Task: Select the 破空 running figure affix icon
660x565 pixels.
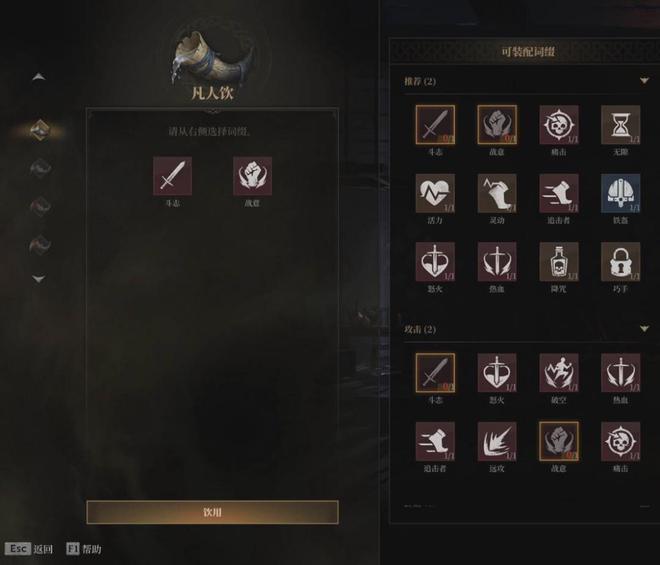Action: [x=559, y=373]
